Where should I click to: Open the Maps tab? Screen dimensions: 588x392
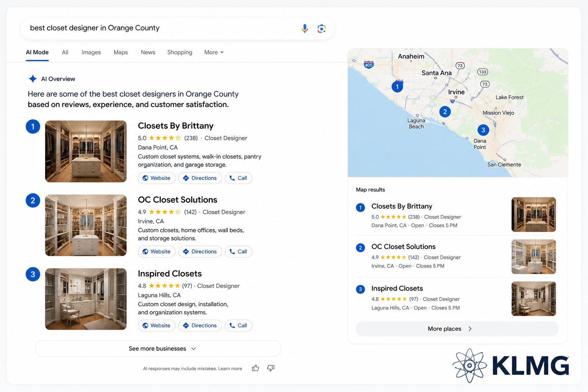click(x=121, y=52)
